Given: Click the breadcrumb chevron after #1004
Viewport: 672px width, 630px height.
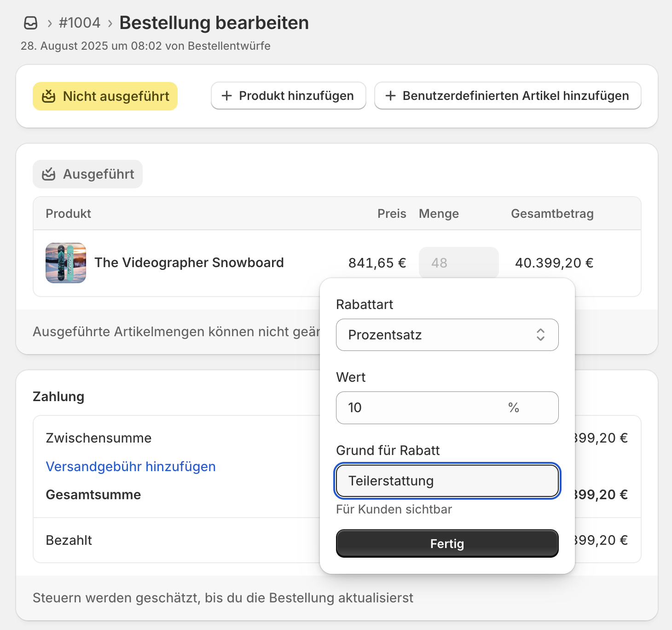Looking at the screenshot, I should [x=110, y=23].
